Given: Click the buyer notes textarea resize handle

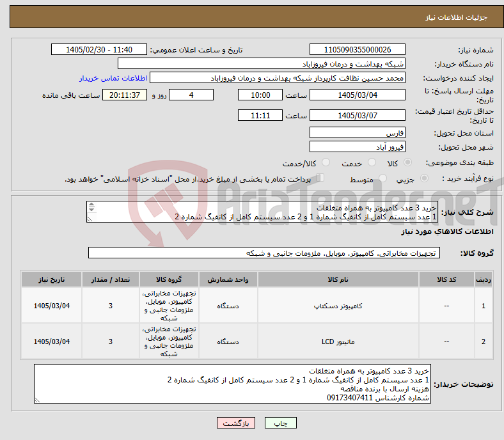Looking at the screenshot, I should [x=37, y=400].
